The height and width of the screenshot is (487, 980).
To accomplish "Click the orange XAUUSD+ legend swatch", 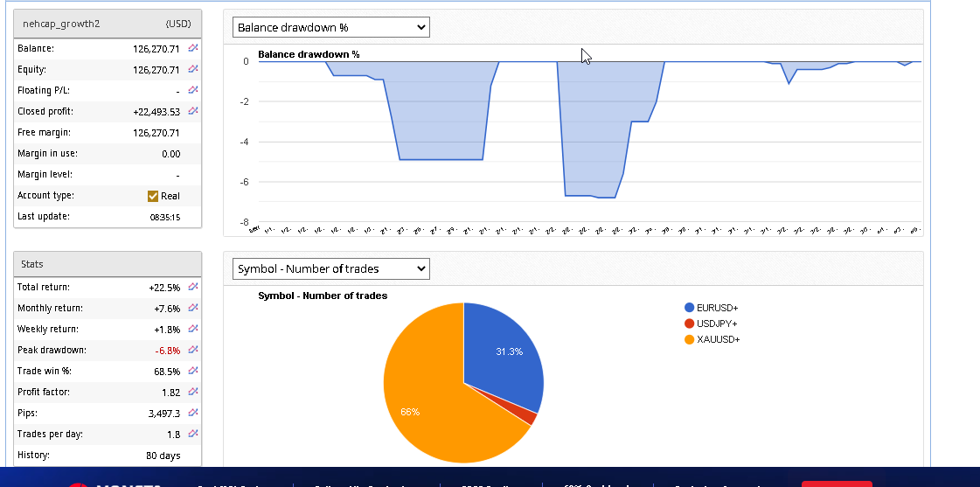I will 690,339.
